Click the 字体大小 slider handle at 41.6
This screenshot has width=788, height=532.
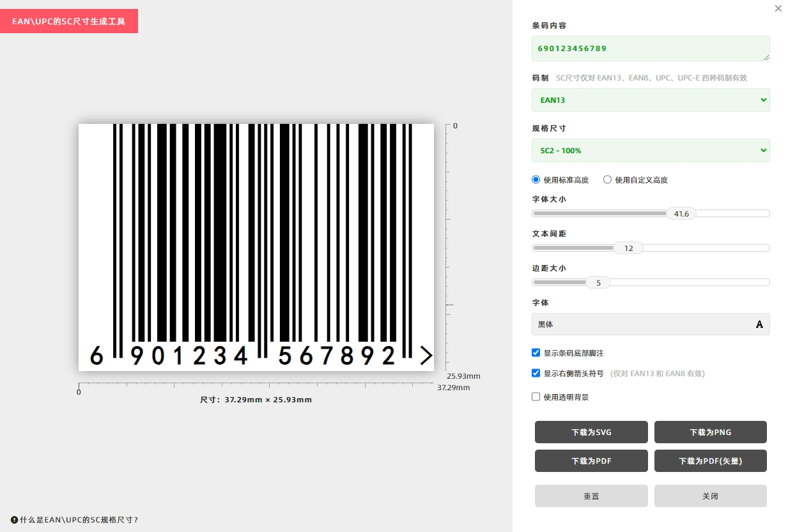(681, 213)
